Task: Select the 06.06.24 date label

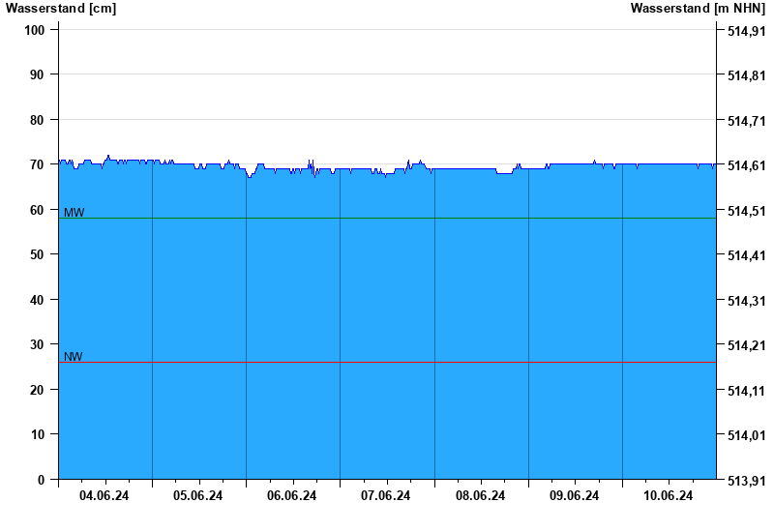Action: pyautogui.click(x=291, y=495)
